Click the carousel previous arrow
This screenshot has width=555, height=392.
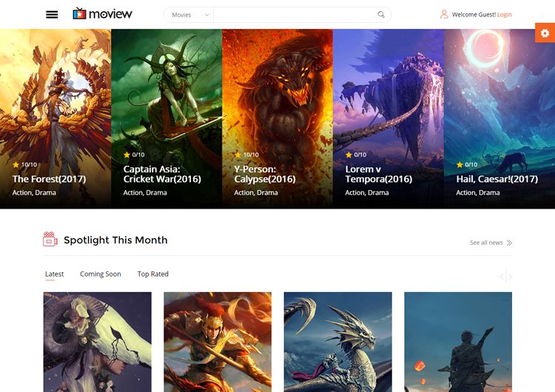(x=501, y=277)
